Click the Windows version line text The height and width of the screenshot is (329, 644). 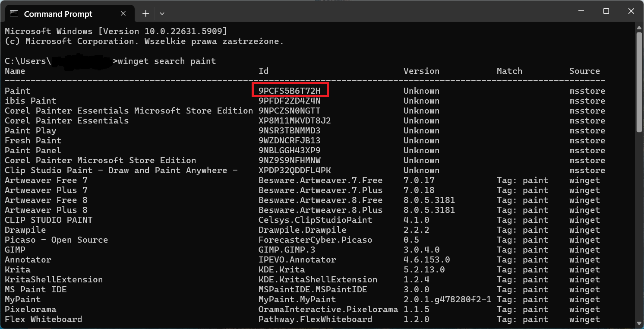coord(116,32)
